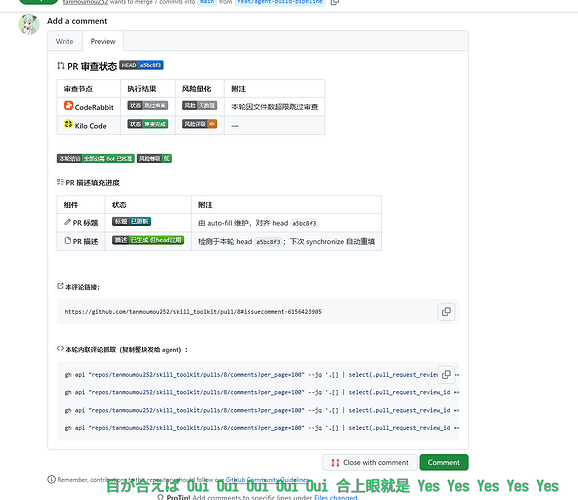This screenshot has height=500, width=578.
Task: Click CodeRabbit status badge
Action: tap(148, 105)
